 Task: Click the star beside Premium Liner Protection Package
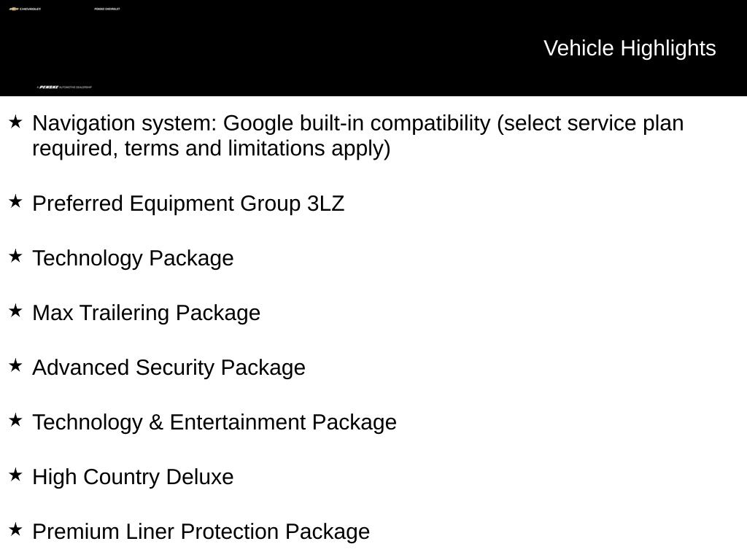point(15,529)
